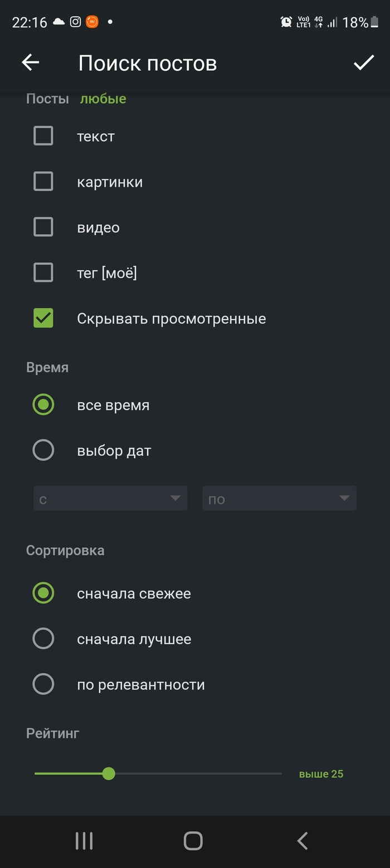This screenshot has width=390, height=868.
Task: Tap the orange Mi notification icon
Action: 92,22
